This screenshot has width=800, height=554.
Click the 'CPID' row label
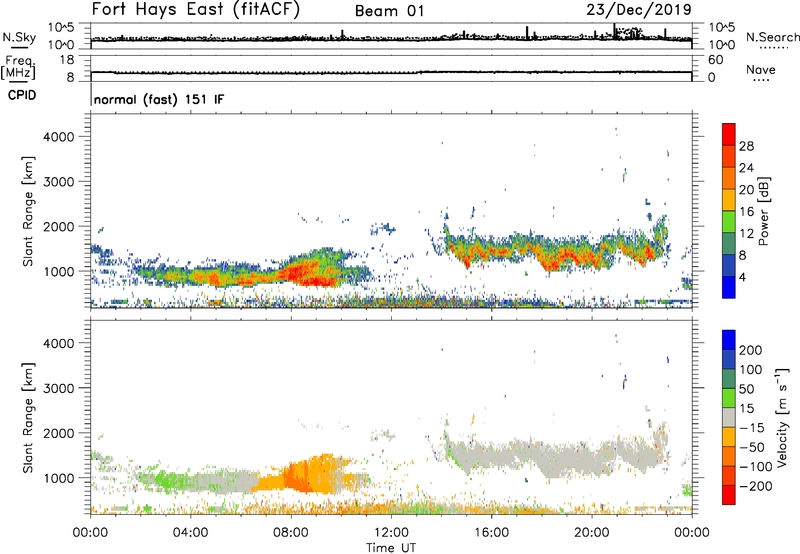click(22, 95)
